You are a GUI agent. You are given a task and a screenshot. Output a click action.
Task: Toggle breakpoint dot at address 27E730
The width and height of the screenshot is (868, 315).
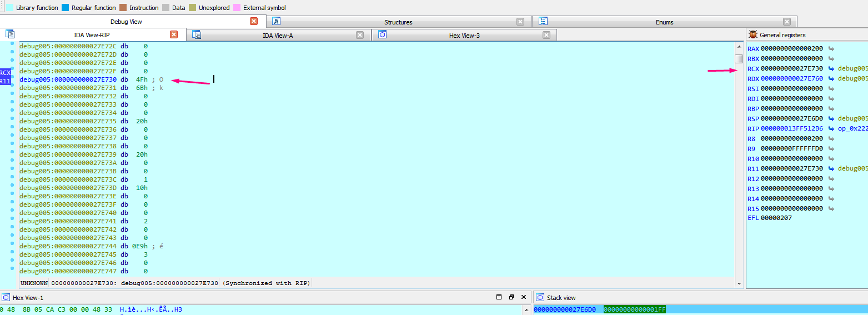12,79
